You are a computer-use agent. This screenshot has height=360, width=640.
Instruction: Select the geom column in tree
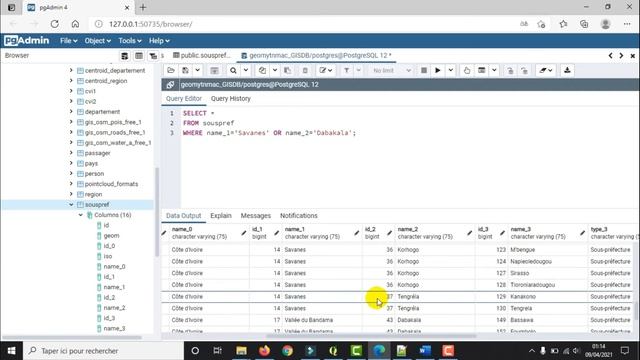pos(111,236)
